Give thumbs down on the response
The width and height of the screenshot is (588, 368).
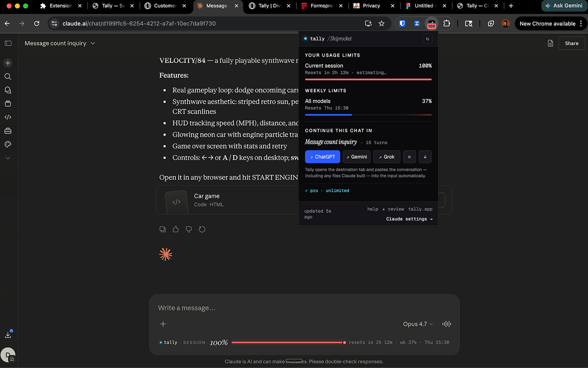[189, 229]
